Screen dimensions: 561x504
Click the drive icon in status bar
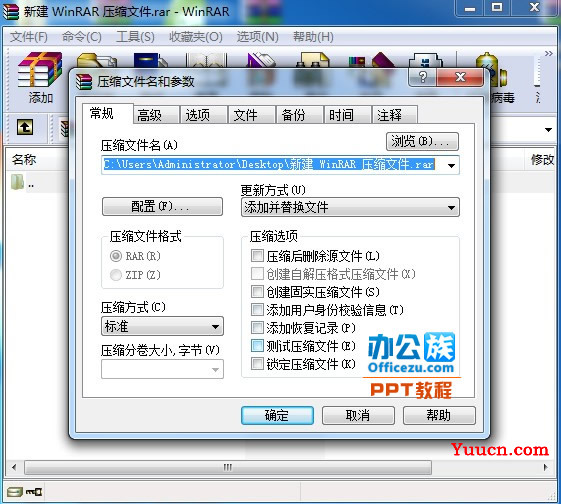pyautogui.click(x=15, y=492)
